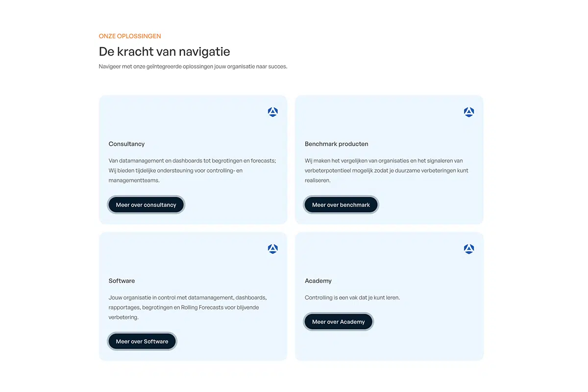This screenshot has width=588, height=392.
Task: Click the De kracht van navigatie heading
Action: pos(165,51)
